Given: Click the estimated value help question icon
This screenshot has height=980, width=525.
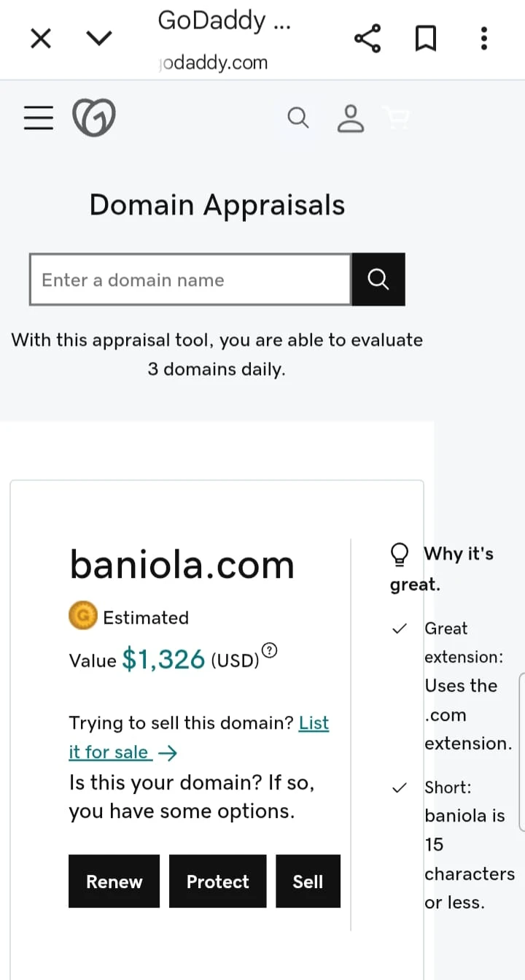Looking at the screenshot, I should (x=270, y=649).
